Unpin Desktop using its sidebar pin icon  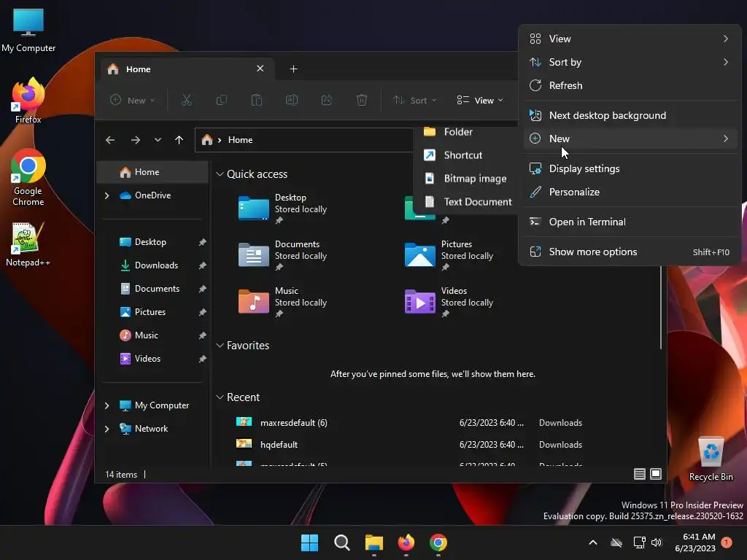(203, 242)
